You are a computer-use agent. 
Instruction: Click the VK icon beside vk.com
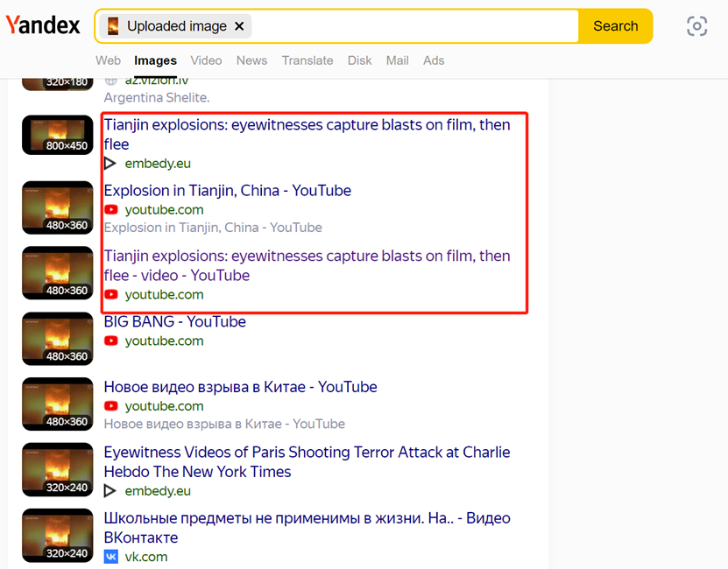pyautogui.click(x=111, y=557)
